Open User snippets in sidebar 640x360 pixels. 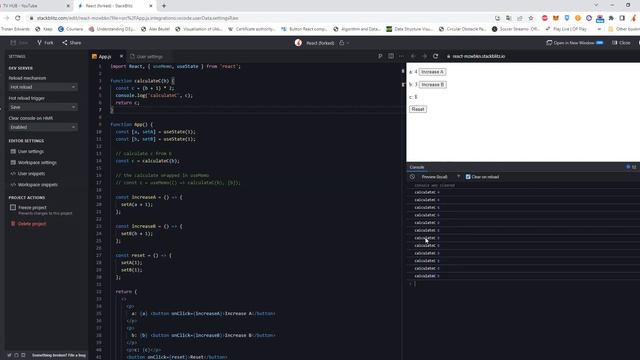pos(28,173)
